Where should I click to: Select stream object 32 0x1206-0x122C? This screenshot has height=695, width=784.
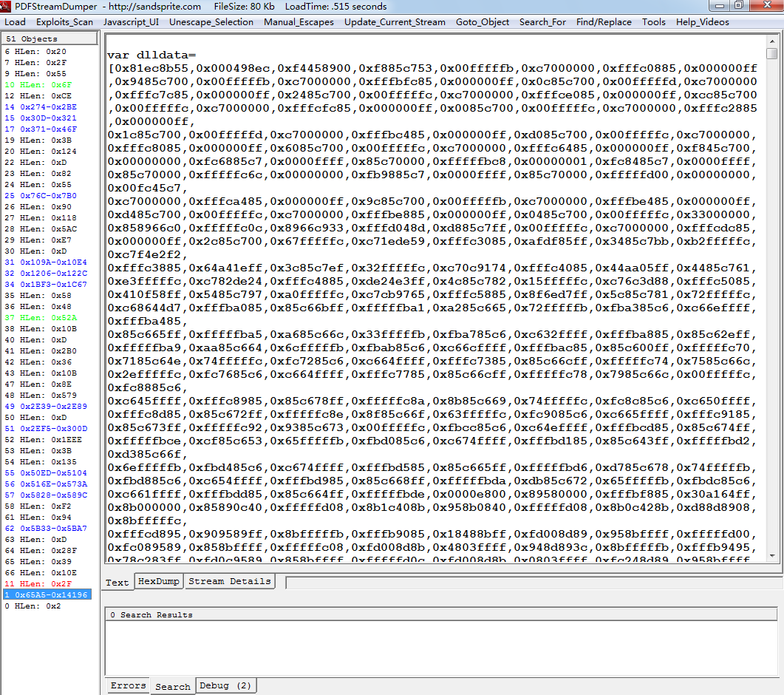pos(46,274)
